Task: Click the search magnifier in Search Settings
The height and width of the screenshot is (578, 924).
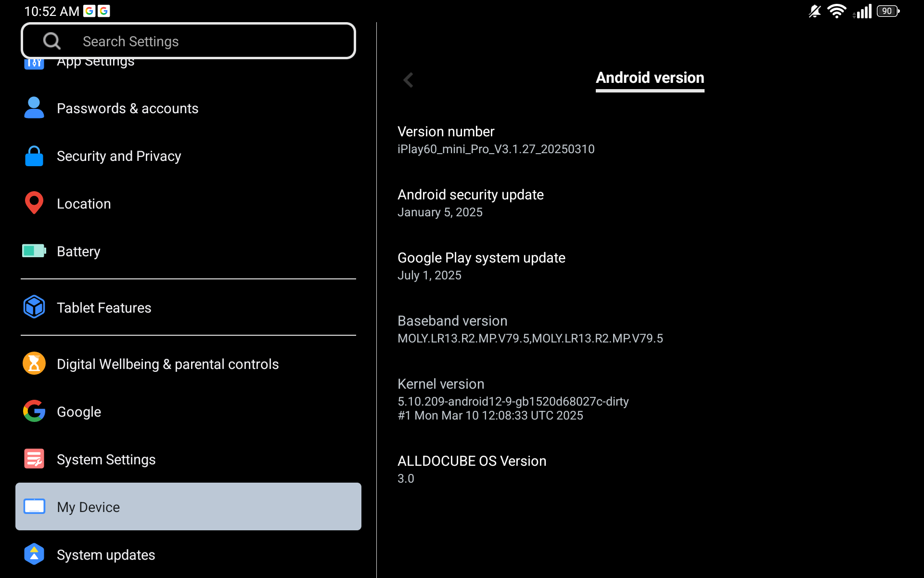Action: pos(52,41)
